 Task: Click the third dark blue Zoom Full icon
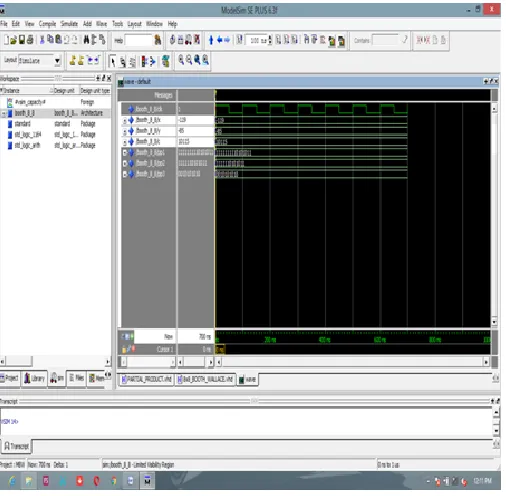click(x=197, y=60)
